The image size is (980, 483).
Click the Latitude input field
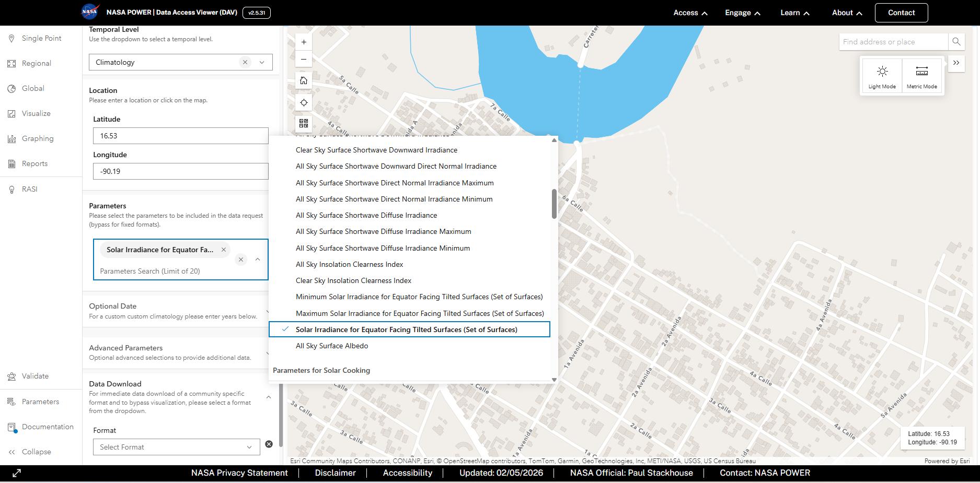tap(180, 136)
